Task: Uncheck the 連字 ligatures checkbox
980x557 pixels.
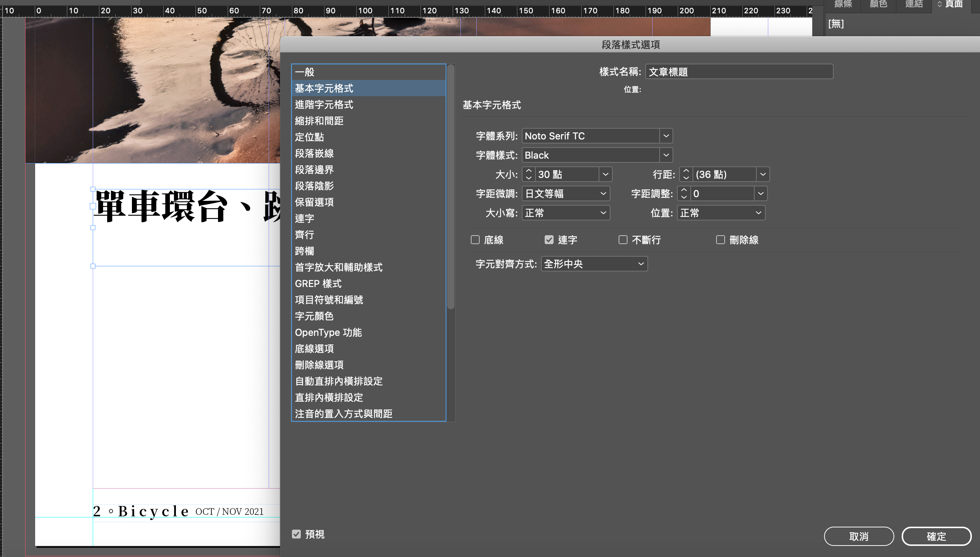Action: coord(549,240)
